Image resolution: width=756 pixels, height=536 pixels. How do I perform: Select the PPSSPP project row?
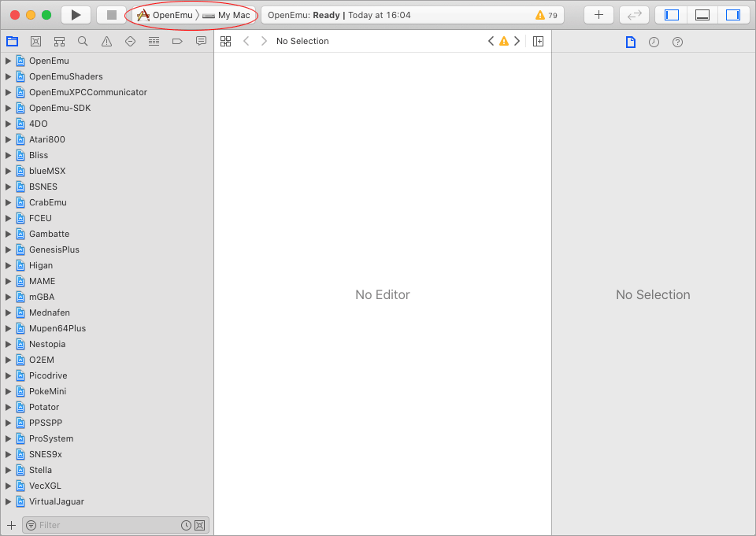[x=107, y=423]
